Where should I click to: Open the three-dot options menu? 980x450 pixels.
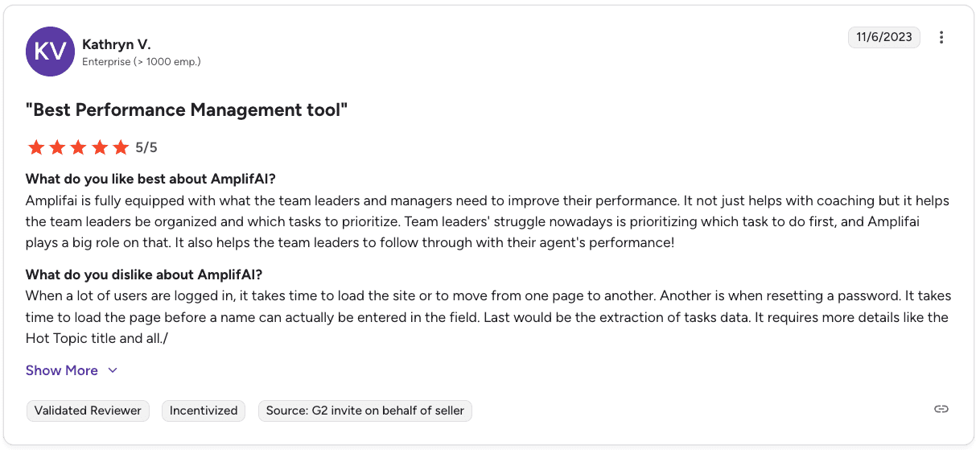coord(941,37)
